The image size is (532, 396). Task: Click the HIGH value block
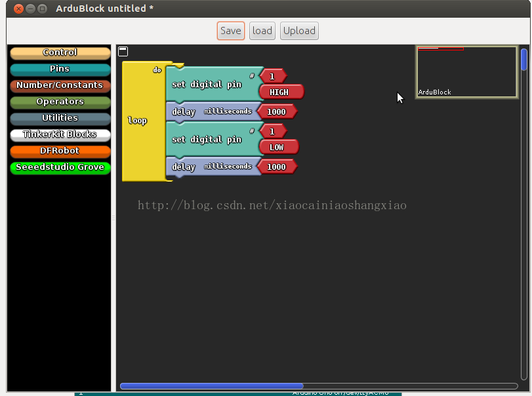tap(281, 92)
